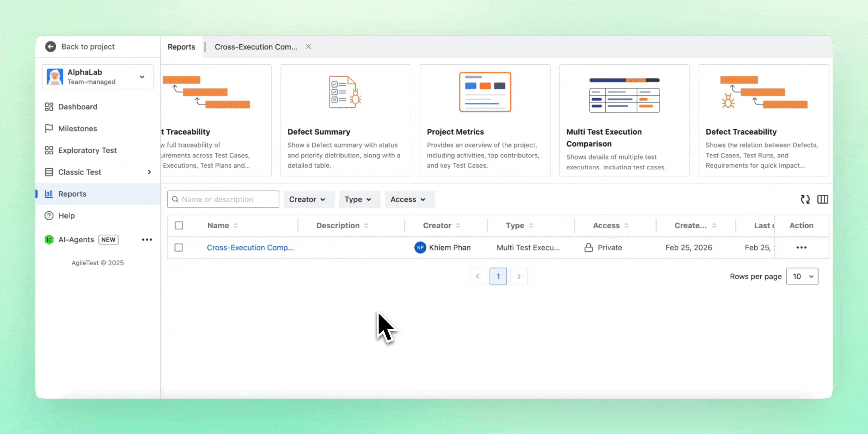Image resolution: width=868 pixels, height=434 pixels.
Task: Switch to the Reports tab
Action: coord(181,47)
